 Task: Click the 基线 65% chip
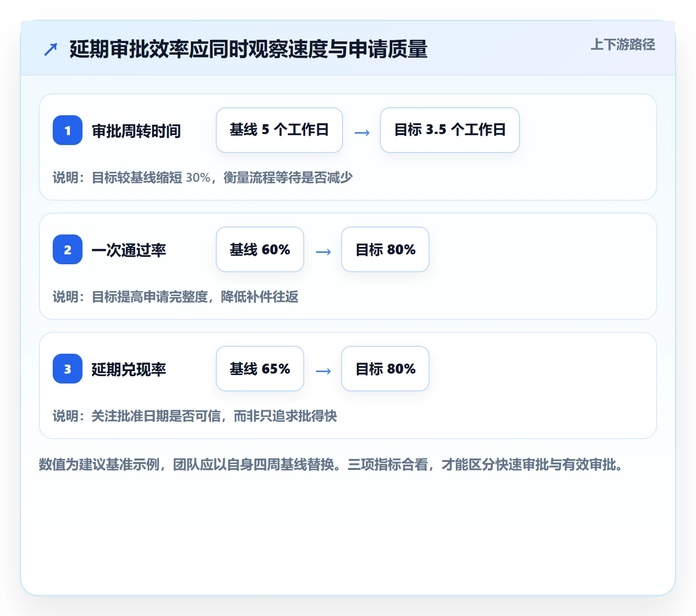click(260, 369)
